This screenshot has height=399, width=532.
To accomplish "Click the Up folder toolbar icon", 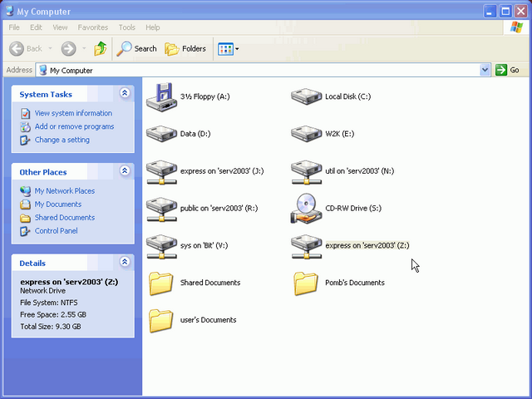I will pos(100,49).
